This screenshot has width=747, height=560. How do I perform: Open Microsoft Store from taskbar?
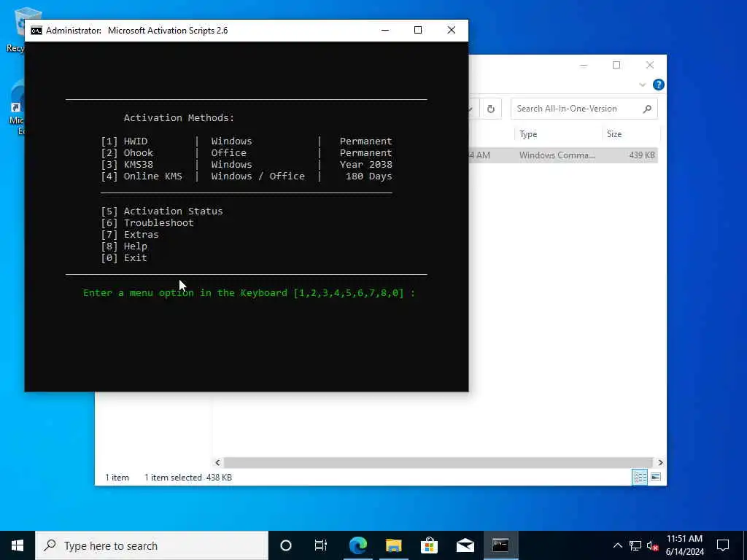click(x=429, y=545)
